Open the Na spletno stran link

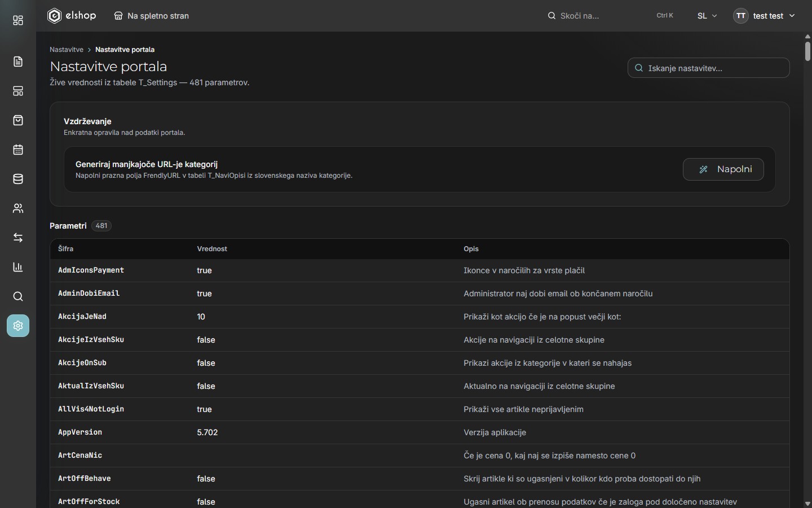coord(152,16)
